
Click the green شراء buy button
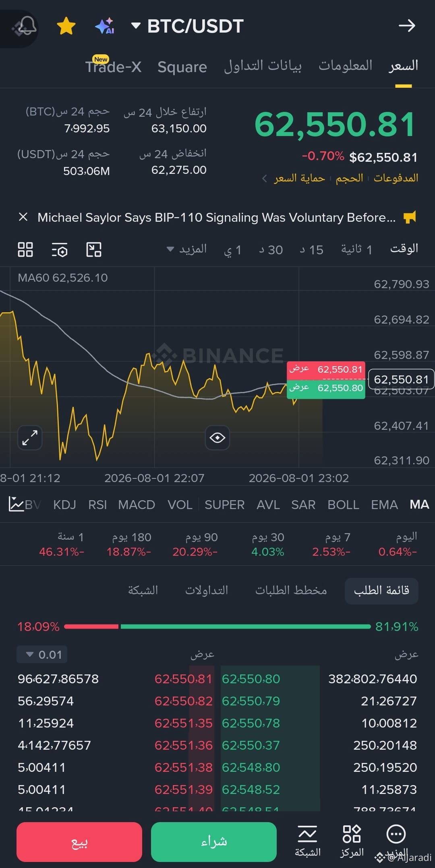(214, 842)
